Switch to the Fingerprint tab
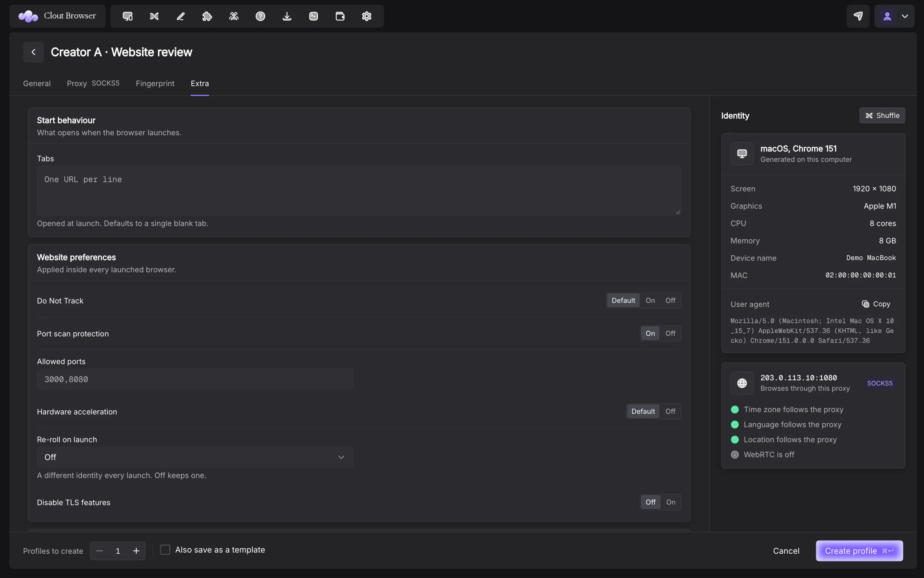The height and width of the screenshot is (578, 924). (155, 84)
